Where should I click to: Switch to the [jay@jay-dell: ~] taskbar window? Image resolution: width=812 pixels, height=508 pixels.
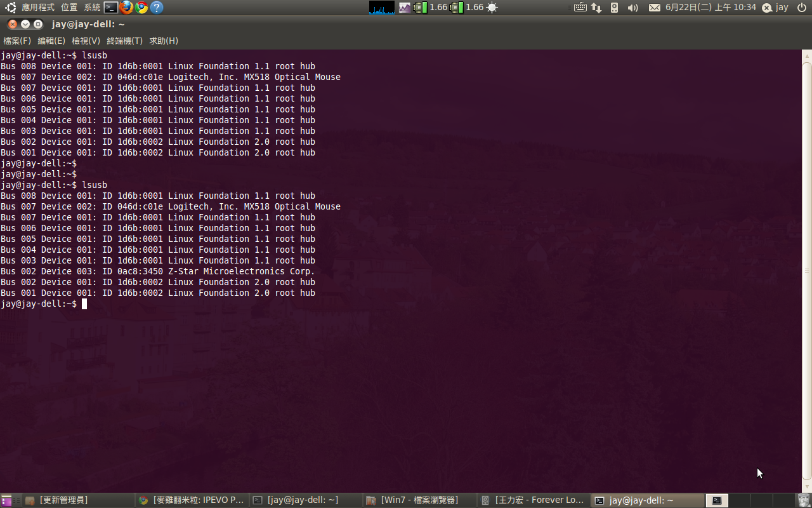pos(305,500)
